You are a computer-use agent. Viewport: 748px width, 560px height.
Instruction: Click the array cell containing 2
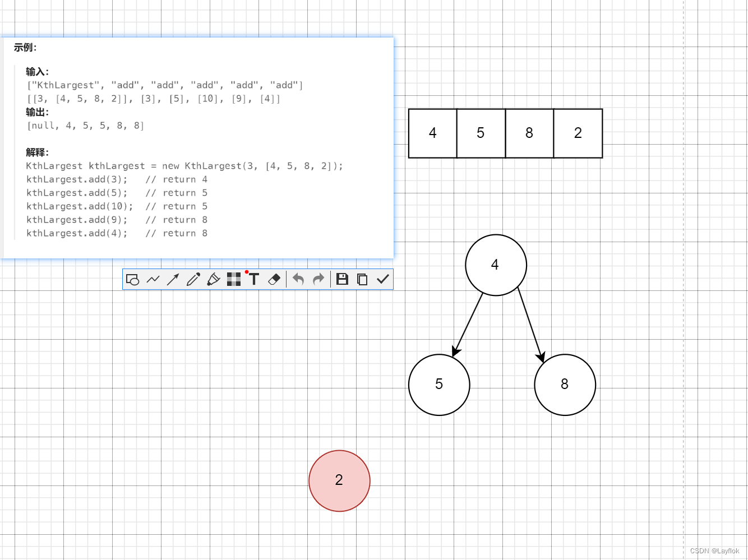click(x=578, y=133)
